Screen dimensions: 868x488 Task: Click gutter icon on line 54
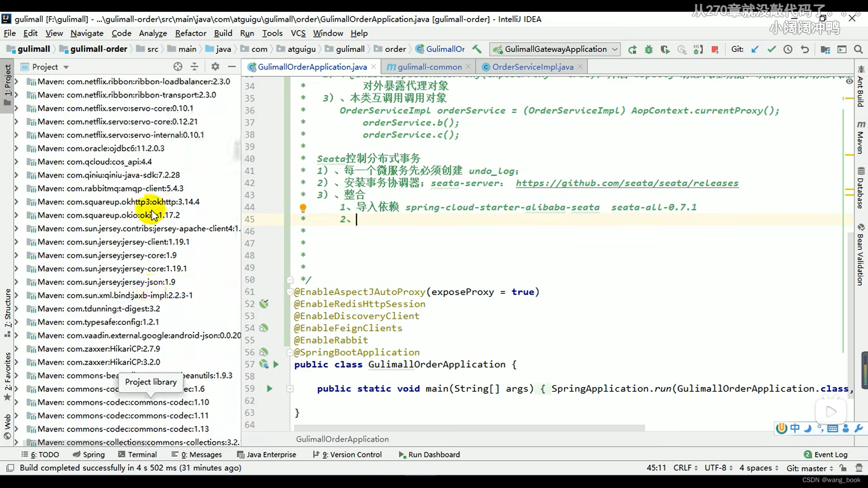pyautogui.click(x=264, y=328)
